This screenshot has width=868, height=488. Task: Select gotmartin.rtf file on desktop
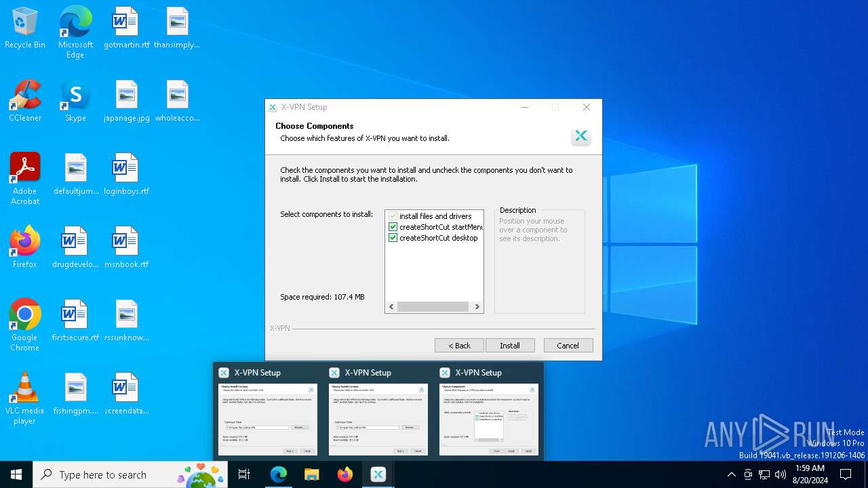[126, 28]
